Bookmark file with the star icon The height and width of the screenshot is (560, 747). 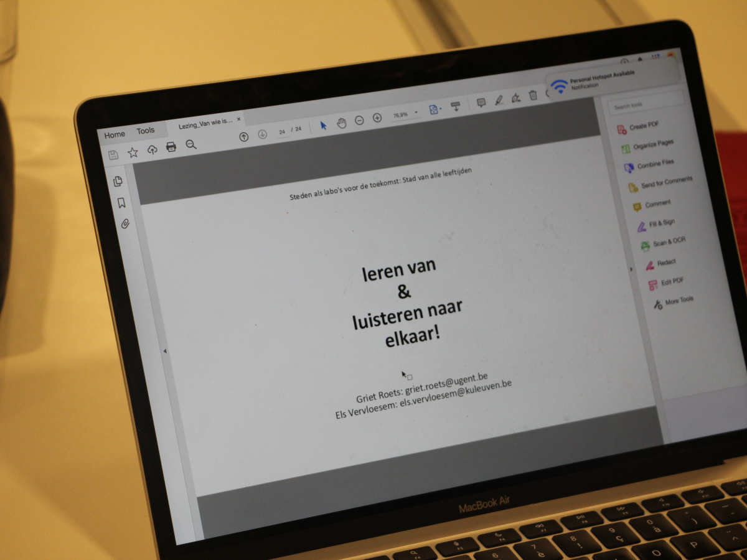(133, 152)
